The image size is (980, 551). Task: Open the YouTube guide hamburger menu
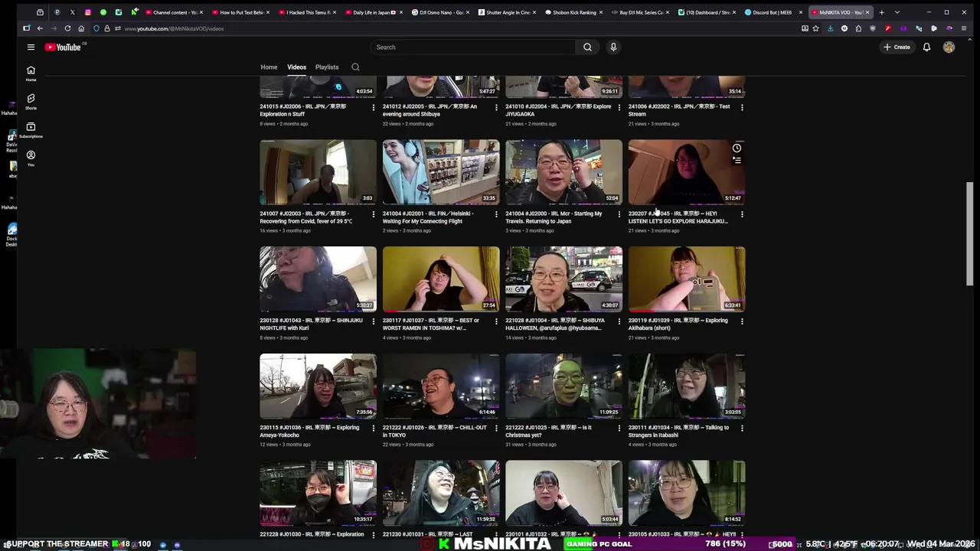[x=31, y=47]
